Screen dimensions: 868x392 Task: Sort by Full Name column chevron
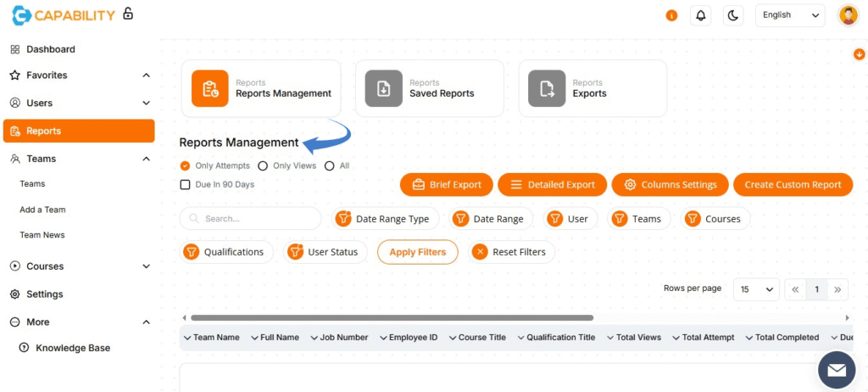(x=254, y=337)
